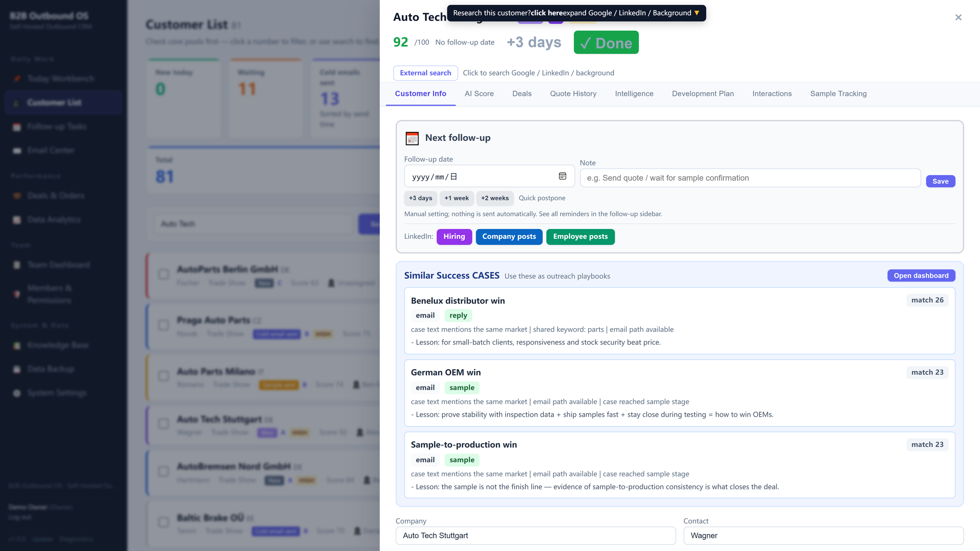
Task: Open Knowledge Base in sidebar
Action: [x=63, y=345]
